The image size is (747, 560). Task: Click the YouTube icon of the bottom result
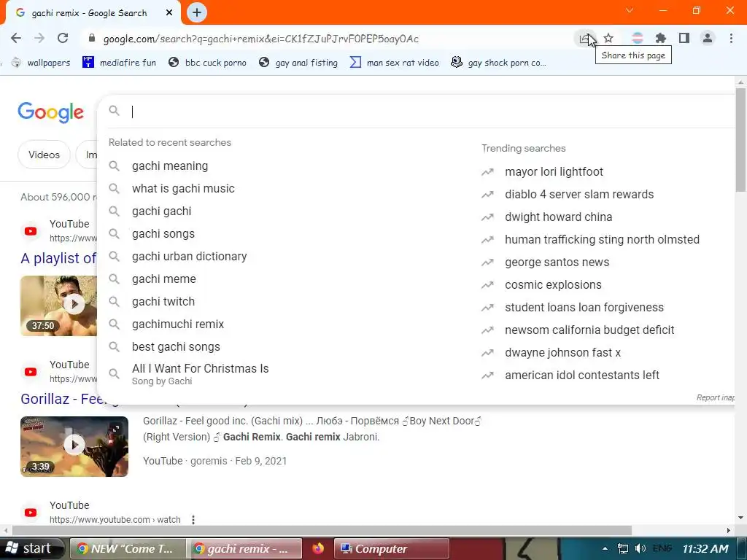point(31,513)
